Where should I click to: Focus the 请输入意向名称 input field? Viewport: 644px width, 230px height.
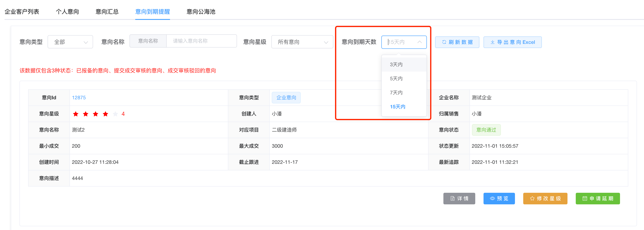point(201,41)
